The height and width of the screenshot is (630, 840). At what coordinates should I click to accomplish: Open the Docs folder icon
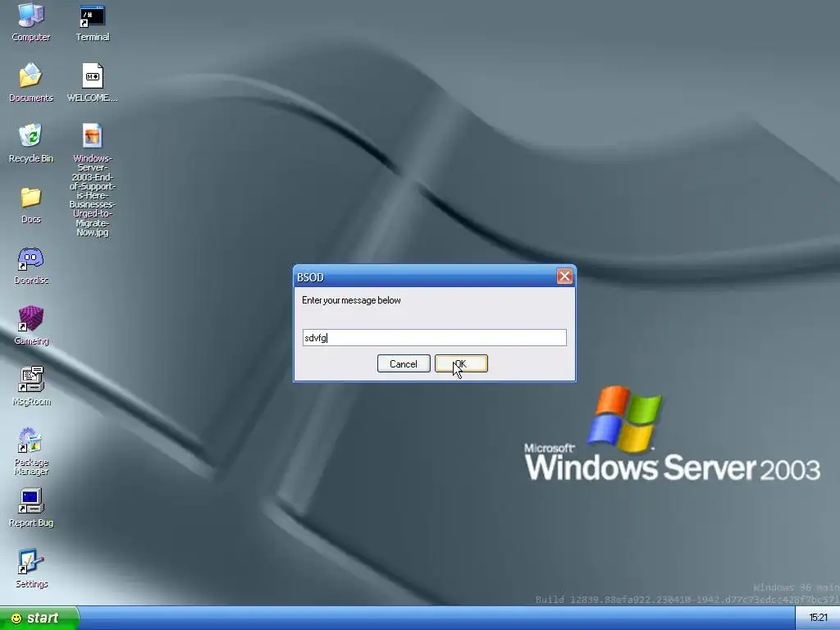coord(31,204)
